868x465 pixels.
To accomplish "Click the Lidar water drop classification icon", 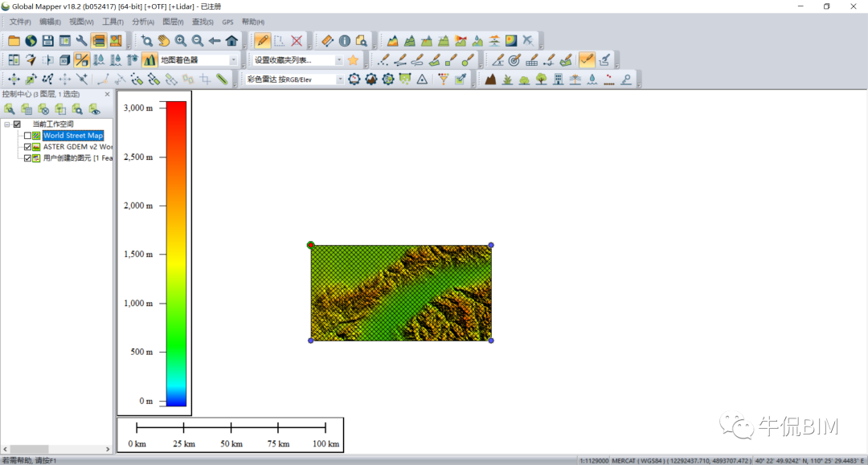I will click(592, 79).
